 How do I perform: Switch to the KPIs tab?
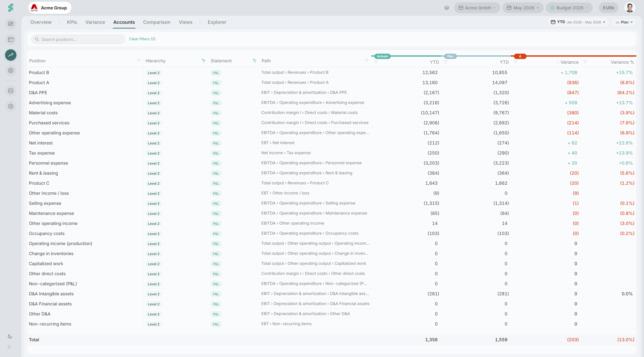tap(72, 22)
